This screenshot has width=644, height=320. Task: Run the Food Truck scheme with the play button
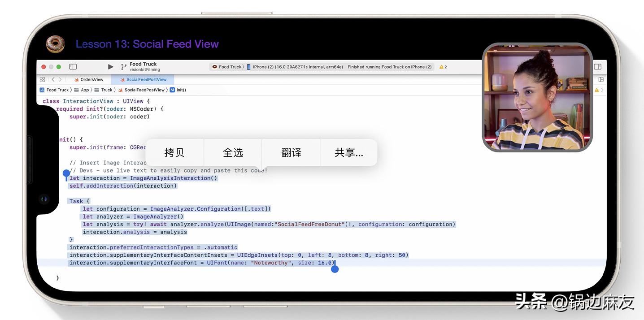coord(110,66)
